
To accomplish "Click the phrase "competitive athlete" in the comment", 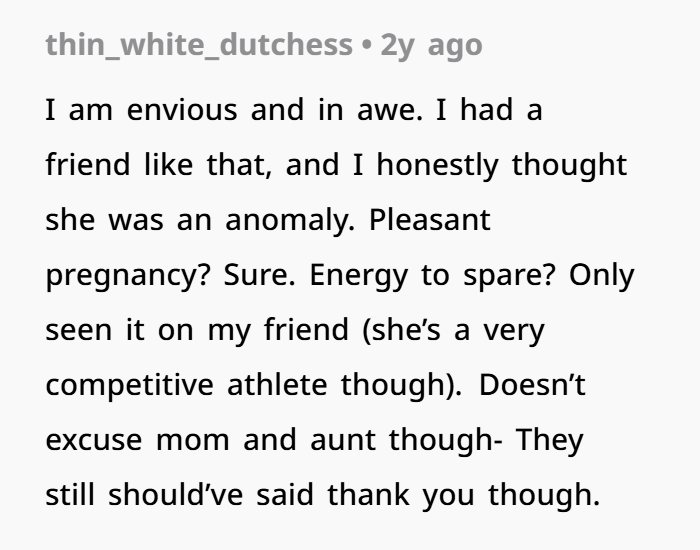I will 187,384.
